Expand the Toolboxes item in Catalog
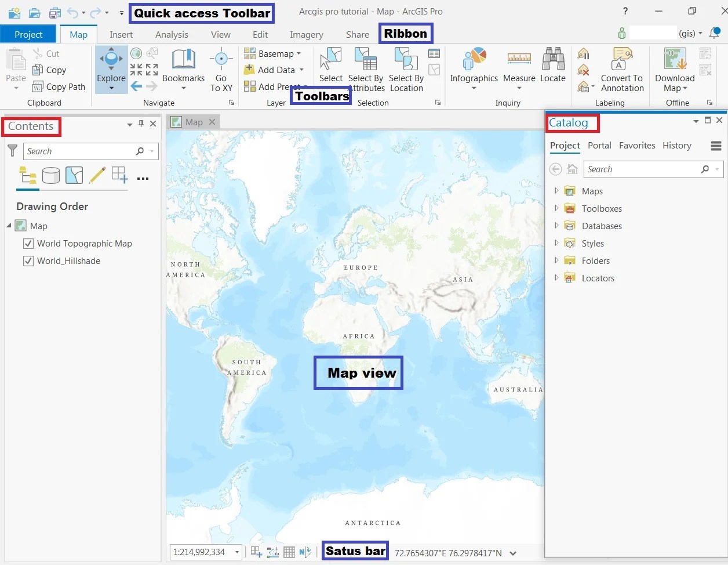The image size is (728, 565). (556, 208)
